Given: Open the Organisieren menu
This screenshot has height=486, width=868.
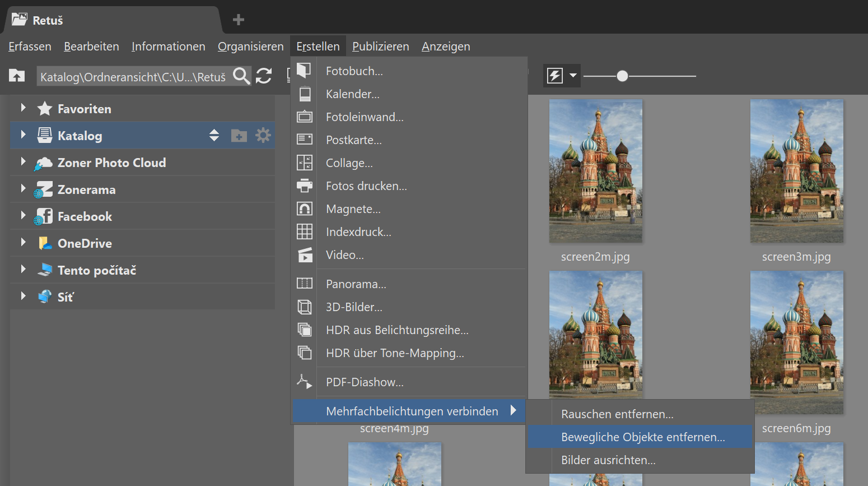Looking at the screenshot, I should click(251, 47).
